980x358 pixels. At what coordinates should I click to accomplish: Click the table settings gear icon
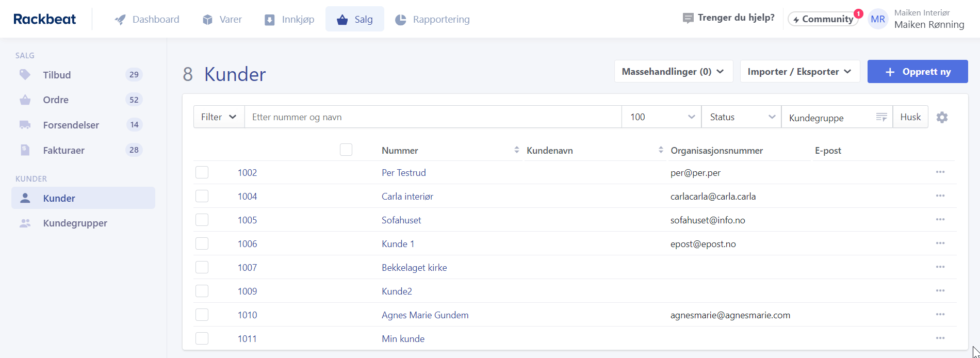(x=942, y=118)
